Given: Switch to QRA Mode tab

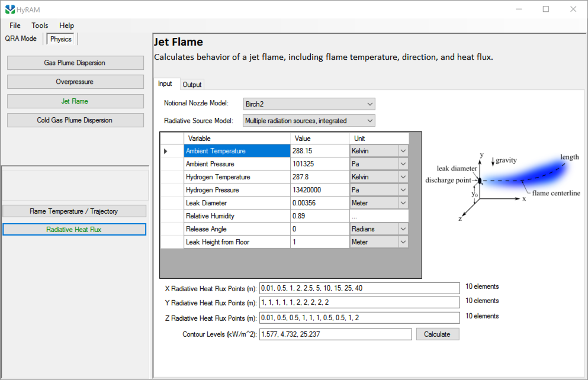Looking at the screenshot, I should click(21, 38).
